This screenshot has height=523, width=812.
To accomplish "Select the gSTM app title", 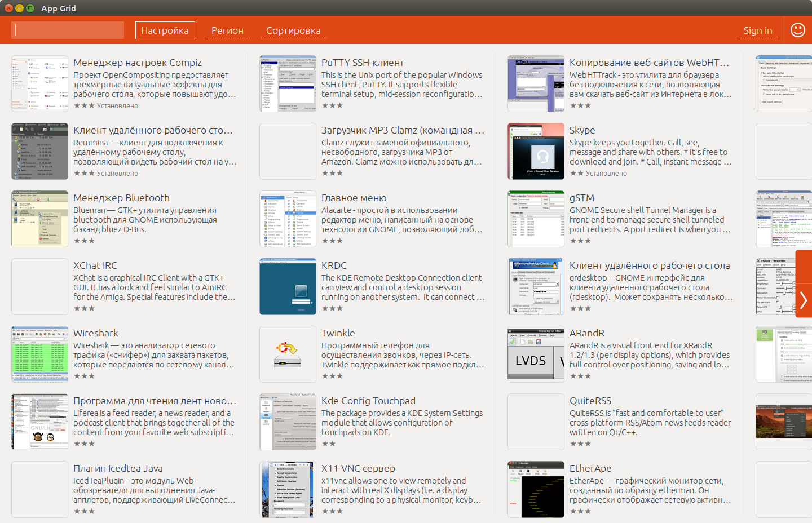I will (x=582, y=198).
